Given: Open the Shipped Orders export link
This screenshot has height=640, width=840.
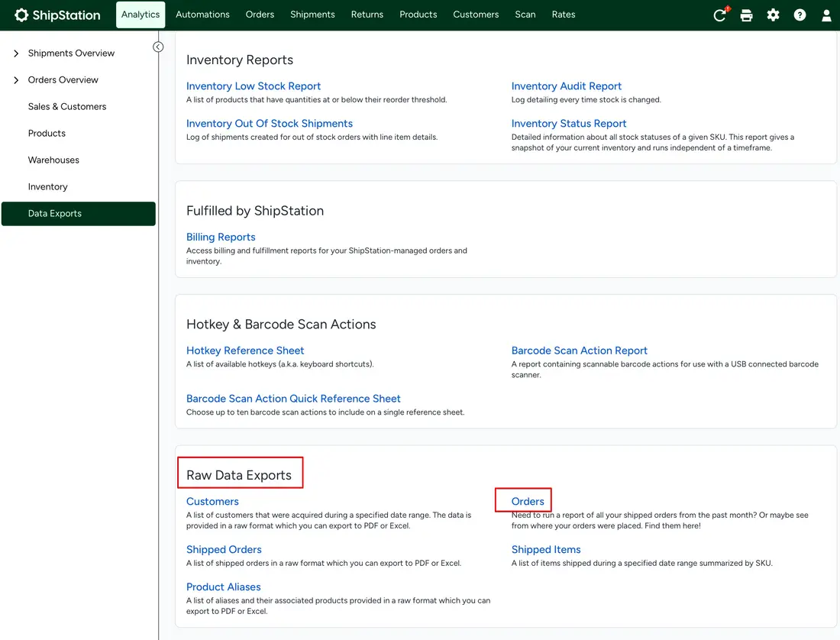Looking at the screenshot, I should click(224, 550).
